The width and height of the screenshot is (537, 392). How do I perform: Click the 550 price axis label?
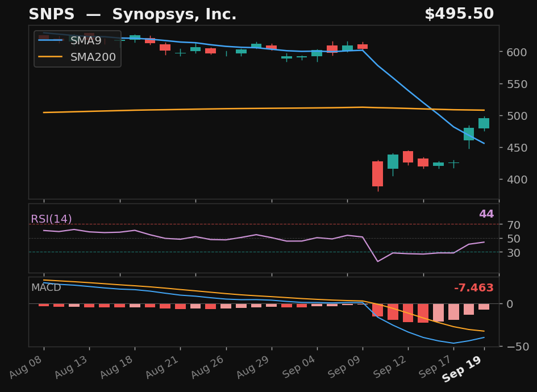click(x=517, y=84)
